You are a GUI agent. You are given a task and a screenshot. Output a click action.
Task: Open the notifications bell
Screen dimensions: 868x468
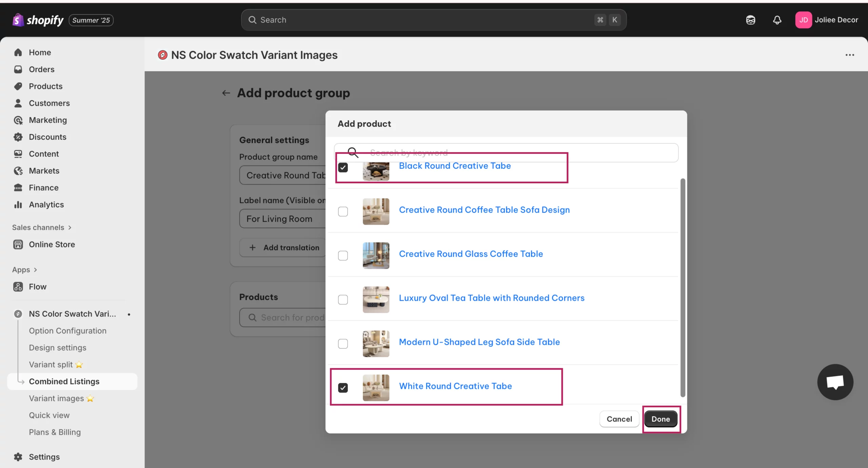(777, 20)
